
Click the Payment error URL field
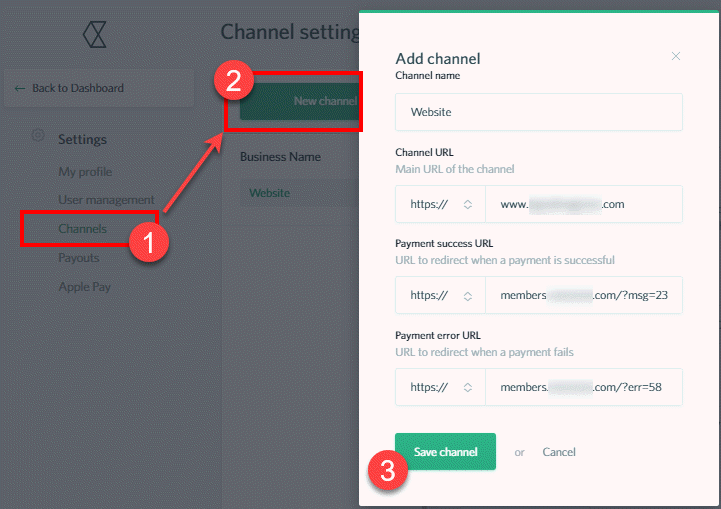(x=583, y=387)
